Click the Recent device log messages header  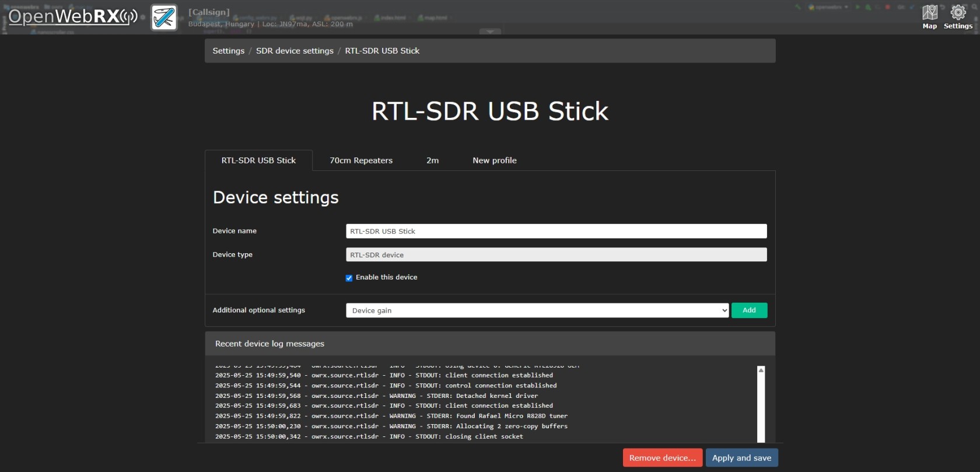coord(490,344)
